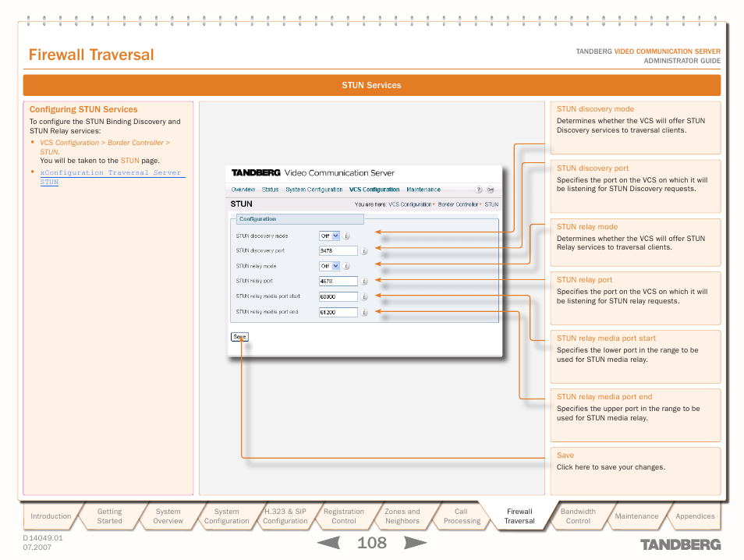Click the info icon beside STUN relay mode

click(346, 266)
